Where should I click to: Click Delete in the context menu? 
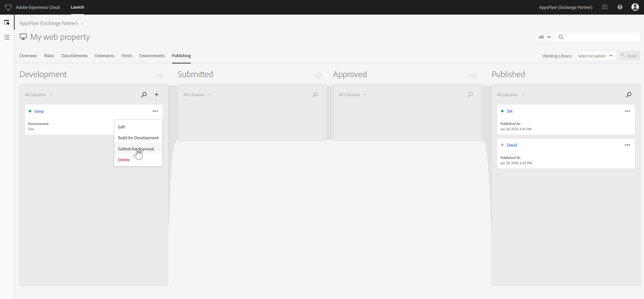(124, 160)
